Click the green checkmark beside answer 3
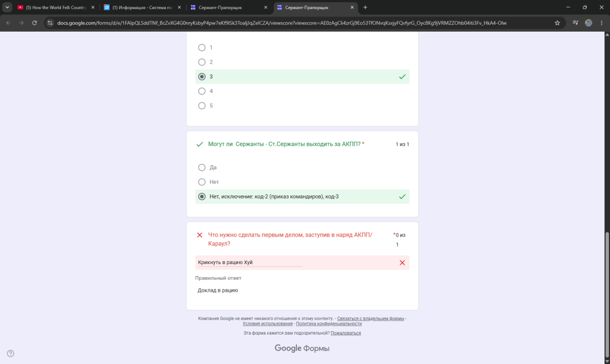The height and width of the screenshot is (364, 610). (x=402, y=77)
